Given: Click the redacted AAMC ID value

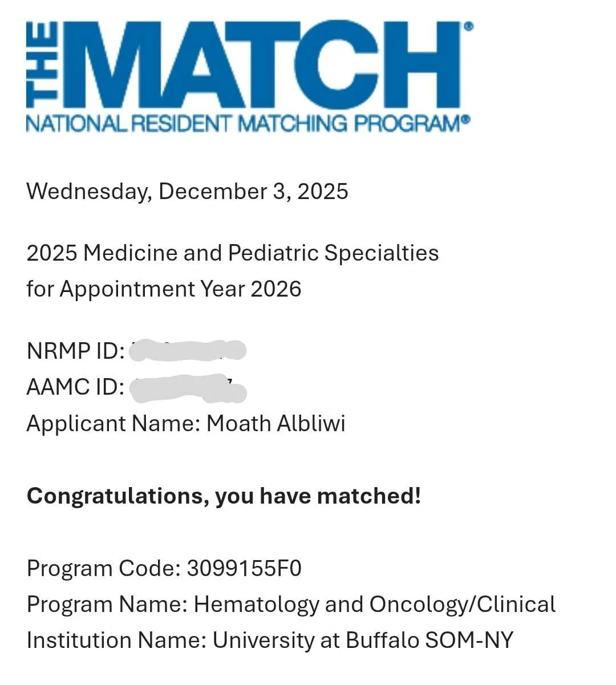Looking at the screenshot, I should tap(188, 388).
